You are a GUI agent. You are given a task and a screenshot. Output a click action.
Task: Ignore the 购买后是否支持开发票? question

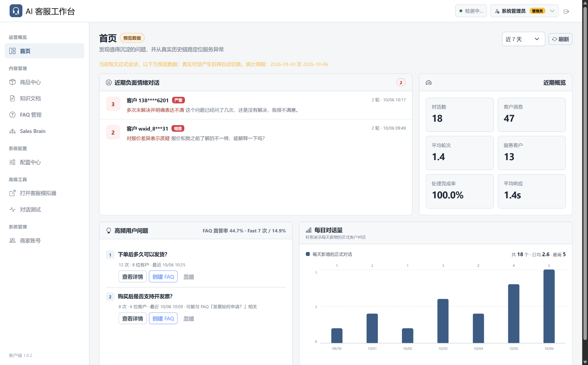[x=189, y=319]
